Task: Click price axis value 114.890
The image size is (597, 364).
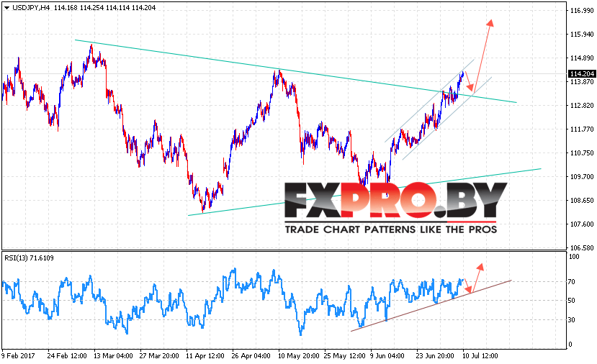Action: (582, 58)
